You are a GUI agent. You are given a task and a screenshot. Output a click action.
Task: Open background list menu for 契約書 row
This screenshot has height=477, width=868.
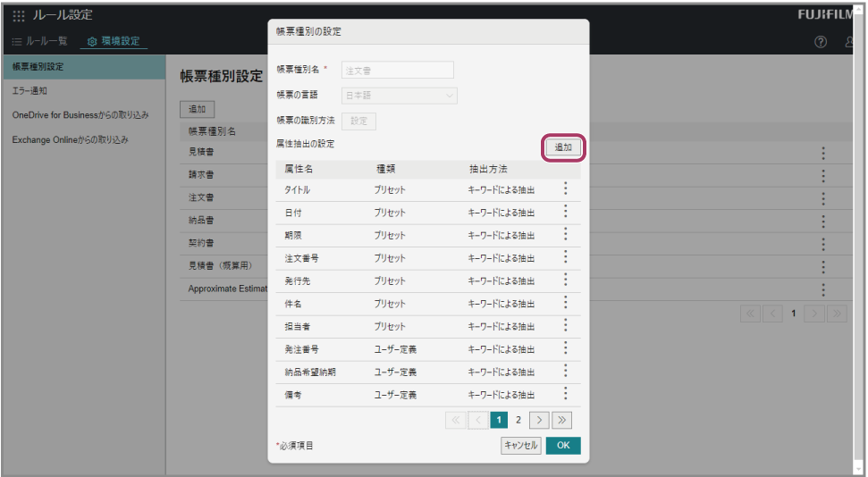(823, 244)
